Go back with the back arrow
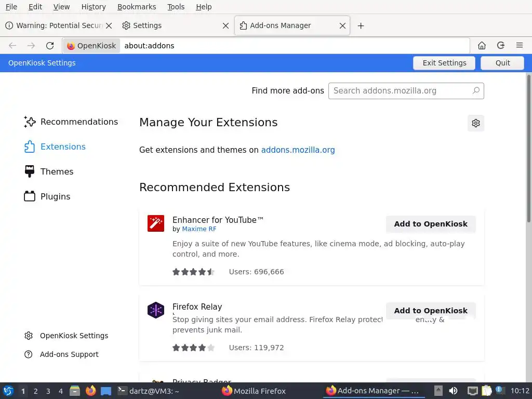This screenshot has height=399, width=532. [x=12, y=46]
